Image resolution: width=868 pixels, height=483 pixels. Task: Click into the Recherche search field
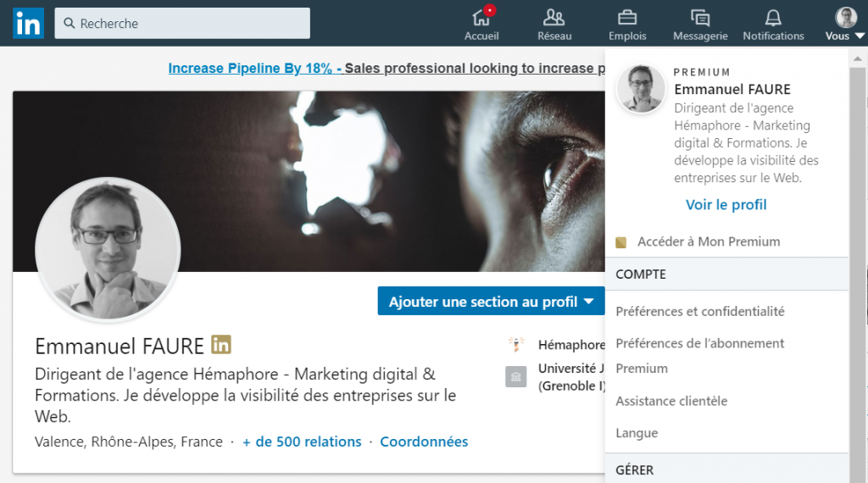pos(182,24)
